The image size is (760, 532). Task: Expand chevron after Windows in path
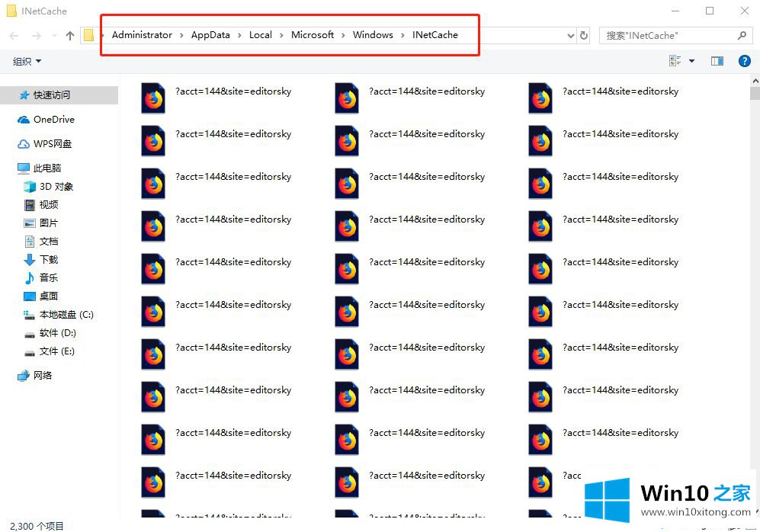pos(402,35)
